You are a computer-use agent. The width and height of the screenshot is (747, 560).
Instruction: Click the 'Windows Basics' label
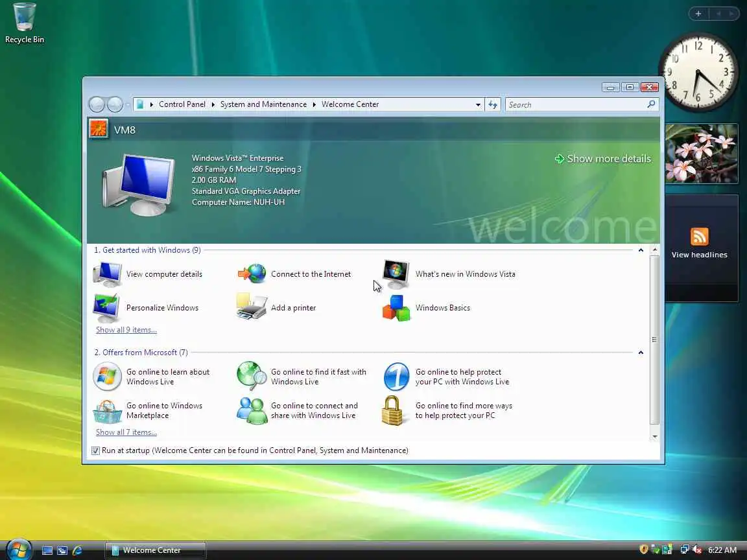click(443, 308)
